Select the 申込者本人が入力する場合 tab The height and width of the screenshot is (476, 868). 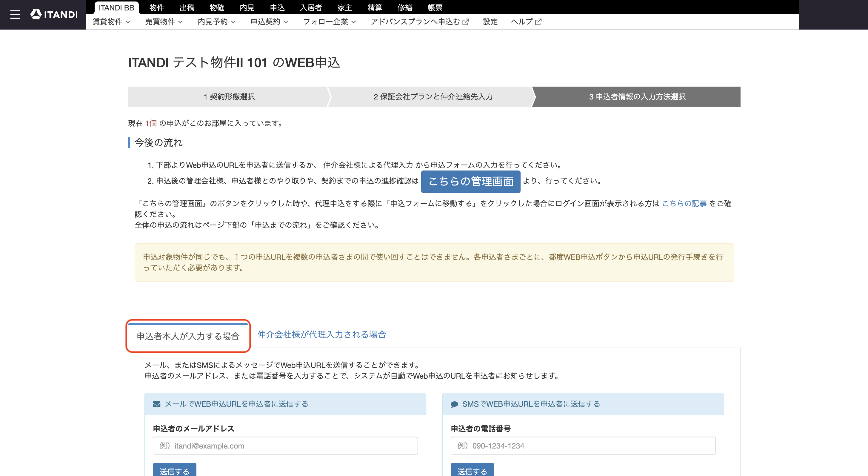pos(188,336)
